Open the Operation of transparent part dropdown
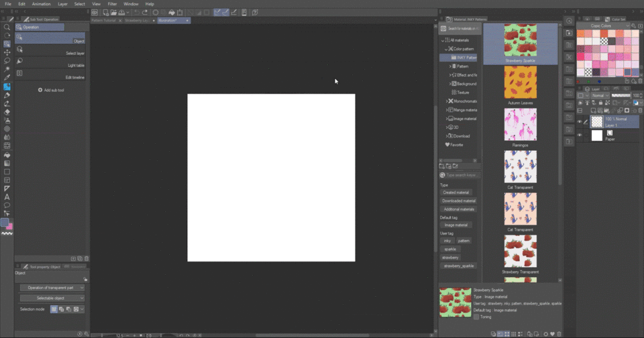The height and width of the screenshot is (338, 644). pos(52,288)
